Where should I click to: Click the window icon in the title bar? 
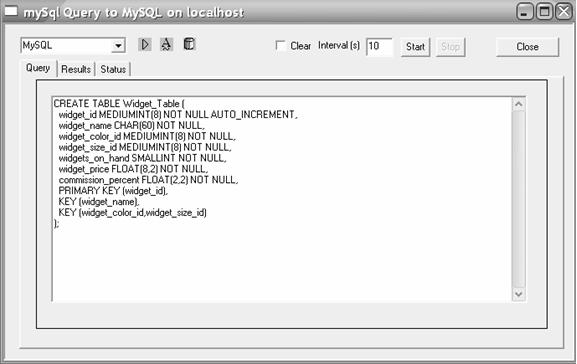(x=11, y=11)
